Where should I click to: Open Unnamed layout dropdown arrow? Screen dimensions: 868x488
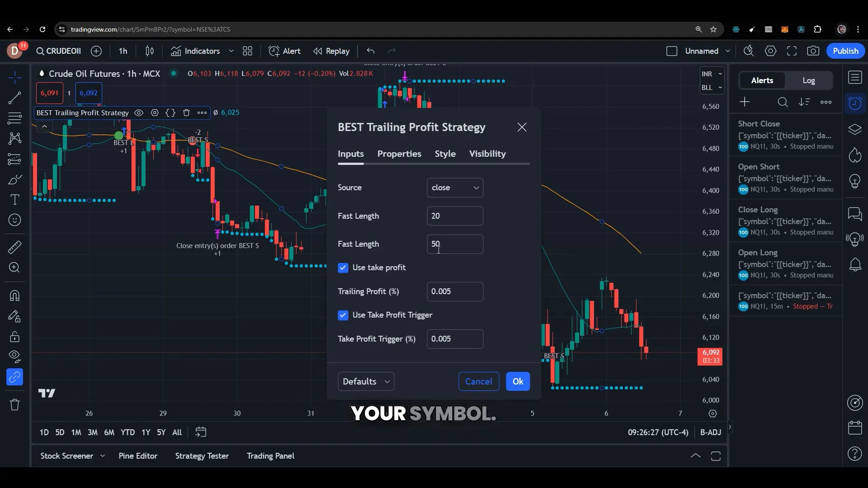pyautogui.click(x=728, y=51)
